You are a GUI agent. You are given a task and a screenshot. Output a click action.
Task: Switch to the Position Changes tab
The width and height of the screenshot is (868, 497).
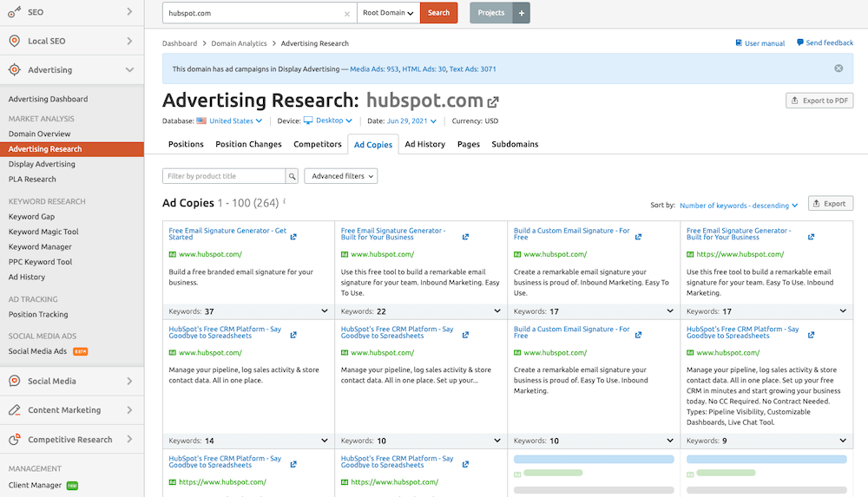click(x=248, y=144)
